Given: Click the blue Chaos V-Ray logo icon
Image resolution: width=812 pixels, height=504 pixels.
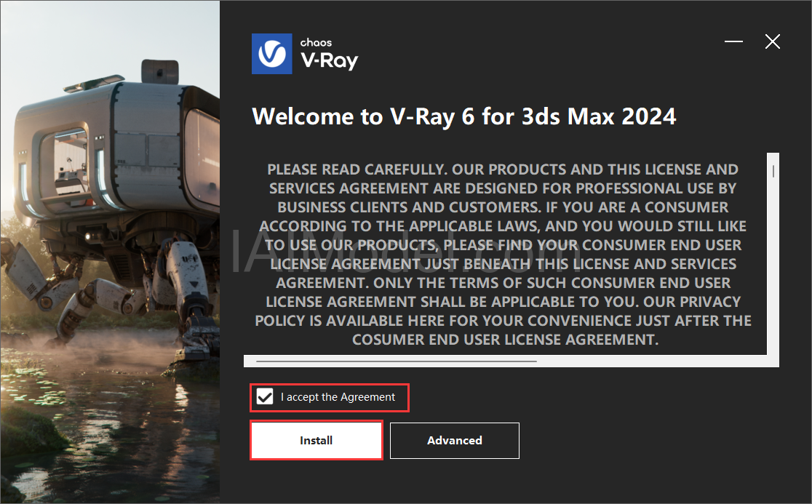Looking at the screenshot, I should tap(272, 54).
